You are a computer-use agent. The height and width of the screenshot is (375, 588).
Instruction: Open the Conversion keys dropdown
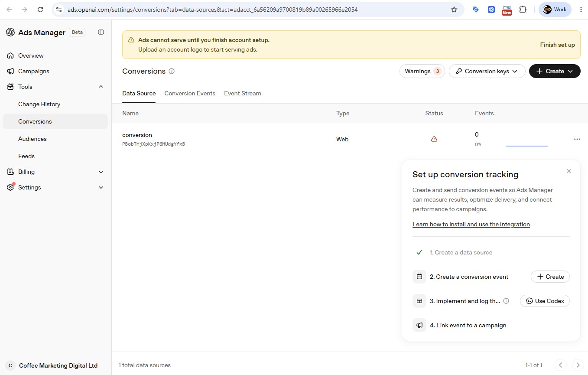487,71
